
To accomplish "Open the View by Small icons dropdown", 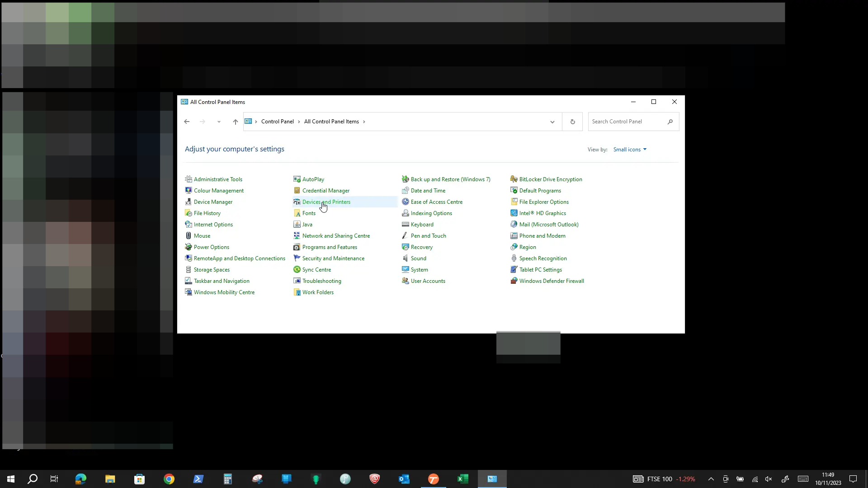I will click(x=630, y=150).
